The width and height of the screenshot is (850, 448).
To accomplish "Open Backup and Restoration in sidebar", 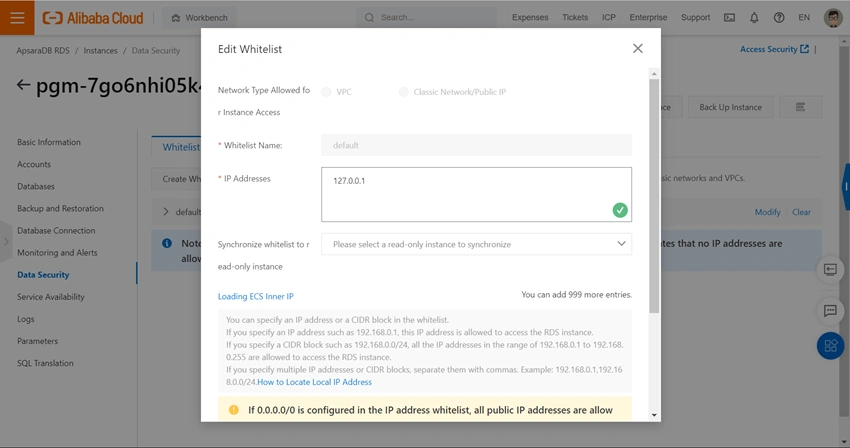I will [60, 209].
